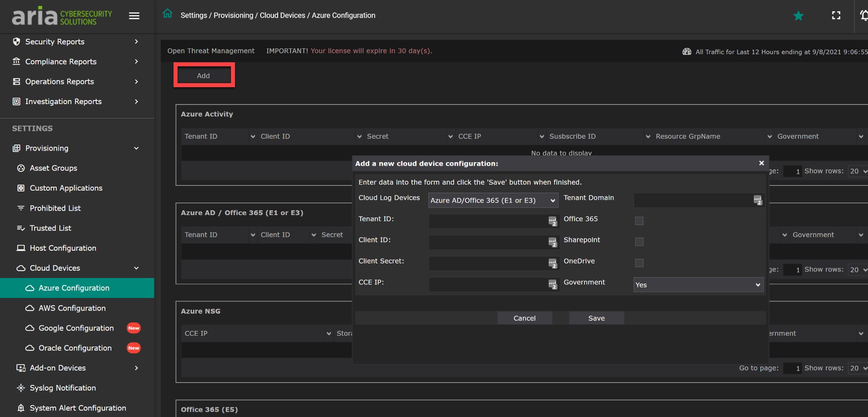This screenshot has width=868, height=417.
Task: Expand the Compliance Reports chevron
Action: (x=137, y=61)
